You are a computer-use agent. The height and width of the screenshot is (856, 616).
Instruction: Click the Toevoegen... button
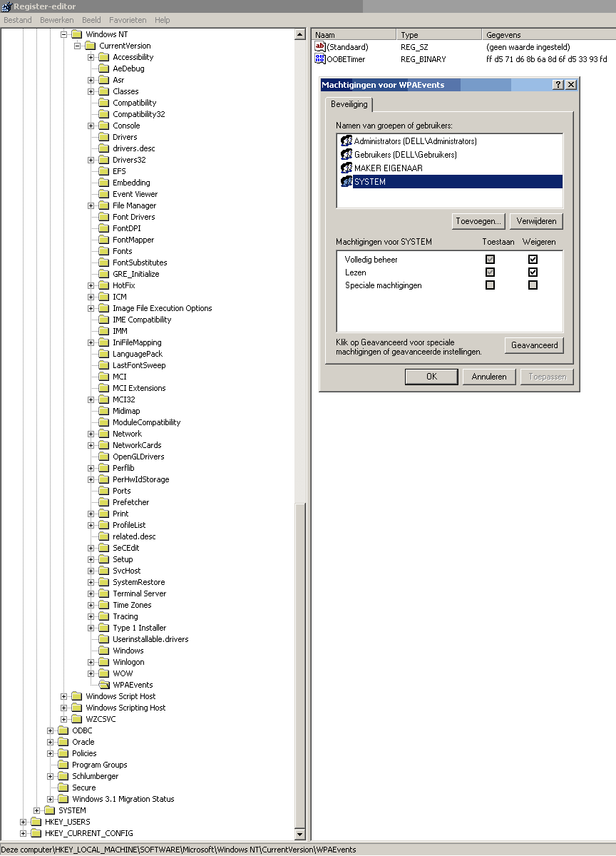click(x=479, y=221)
